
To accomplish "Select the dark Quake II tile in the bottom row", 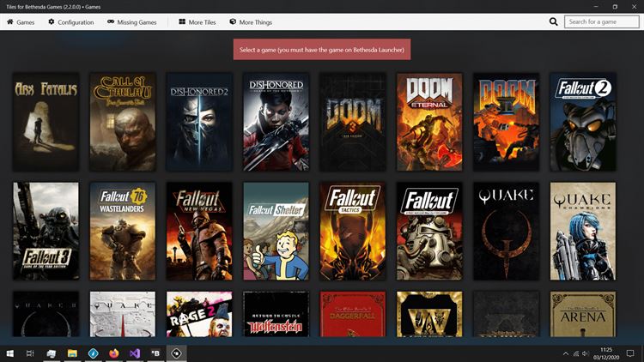I will [x=46, y=314].
